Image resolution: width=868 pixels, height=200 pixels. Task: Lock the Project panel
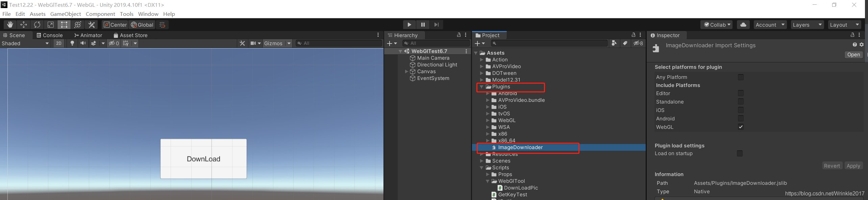coord(634,35)
